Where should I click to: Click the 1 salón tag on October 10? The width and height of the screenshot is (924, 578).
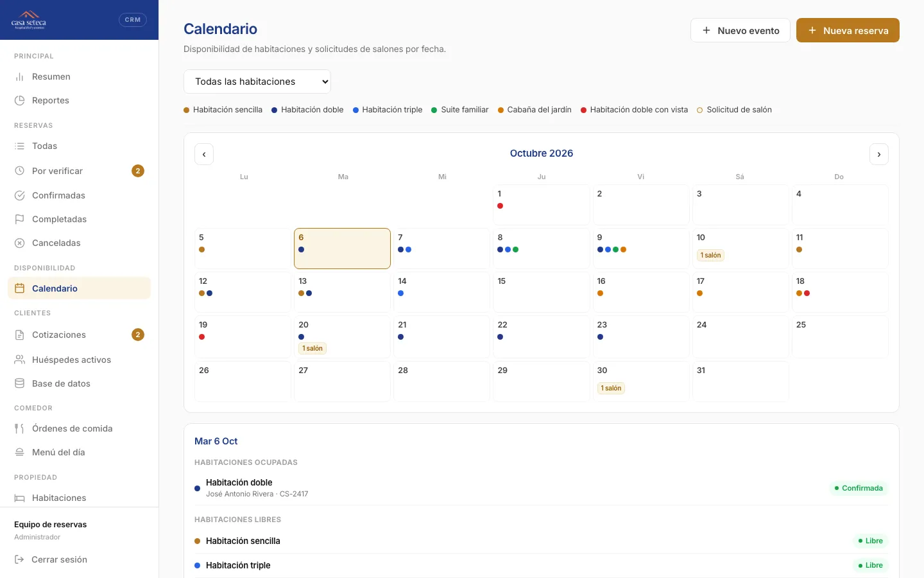[710, 255]
